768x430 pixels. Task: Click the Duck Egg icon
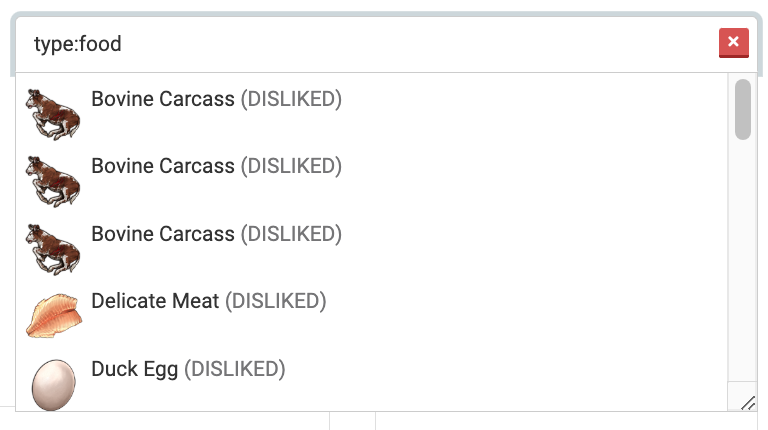coord(53,384)
